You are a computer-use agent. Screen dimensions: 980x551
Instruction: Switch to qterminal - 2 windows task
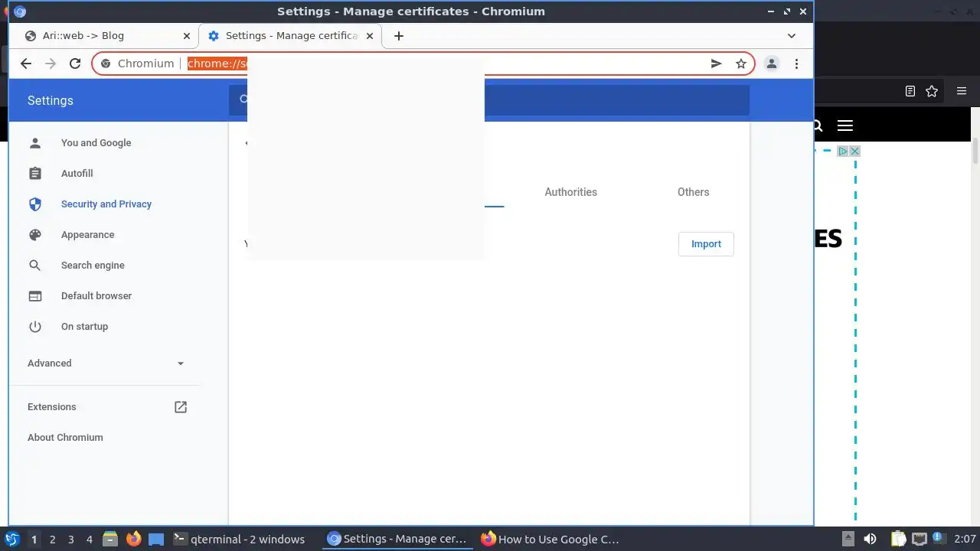pos(239,540)
